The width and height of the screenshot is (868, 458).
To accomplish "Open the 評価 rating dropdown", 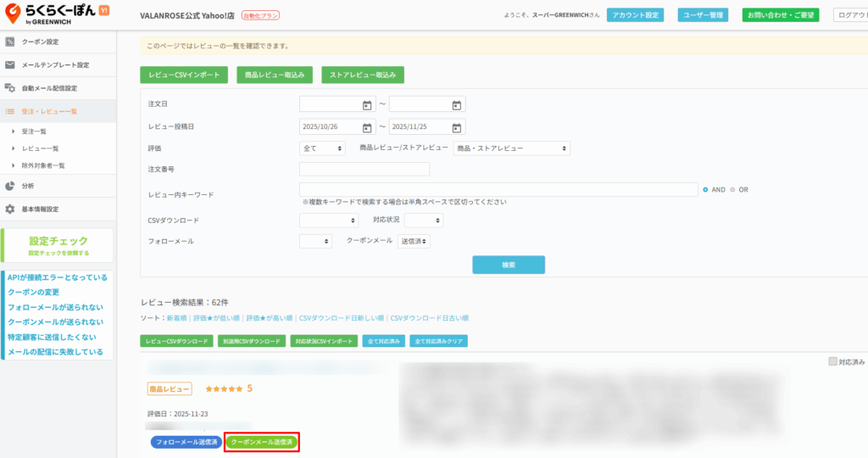I will [322, 148].
